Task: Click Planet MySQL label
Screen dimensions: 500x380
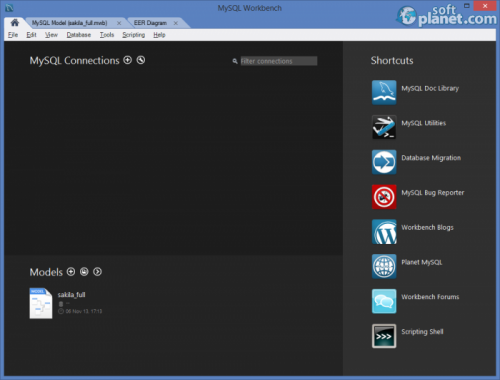Action: point(422,262)
